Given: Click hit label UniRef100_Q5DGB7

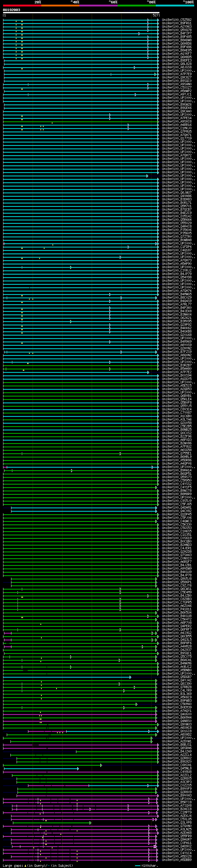Looking at the screenshot, I should click(x=177, y=677).
